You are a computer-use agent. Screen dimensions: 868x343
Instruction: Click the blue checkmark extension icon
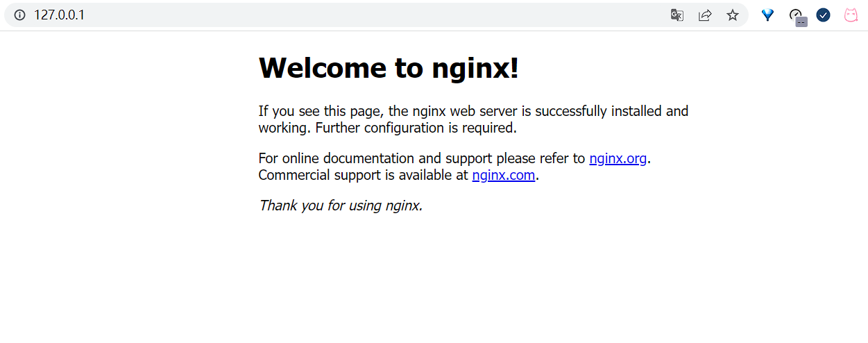(x=824, y=15)
